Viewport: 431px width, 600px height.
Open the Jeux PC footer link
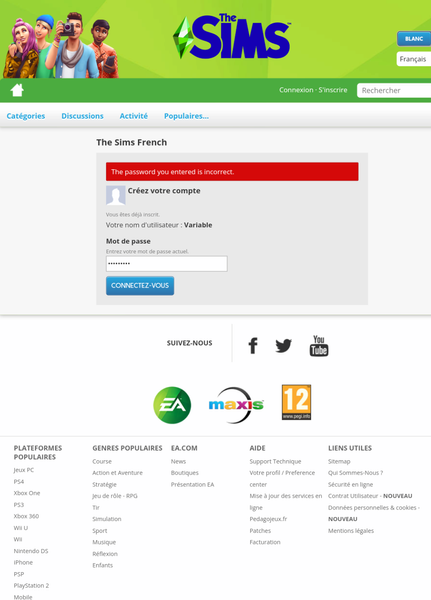[24, 470]
